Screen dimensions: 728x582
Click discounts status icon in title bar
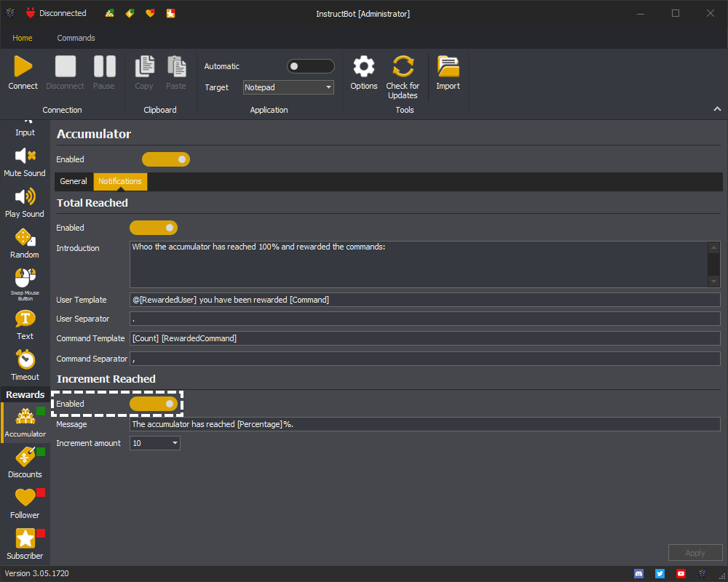tap(130, 14)
